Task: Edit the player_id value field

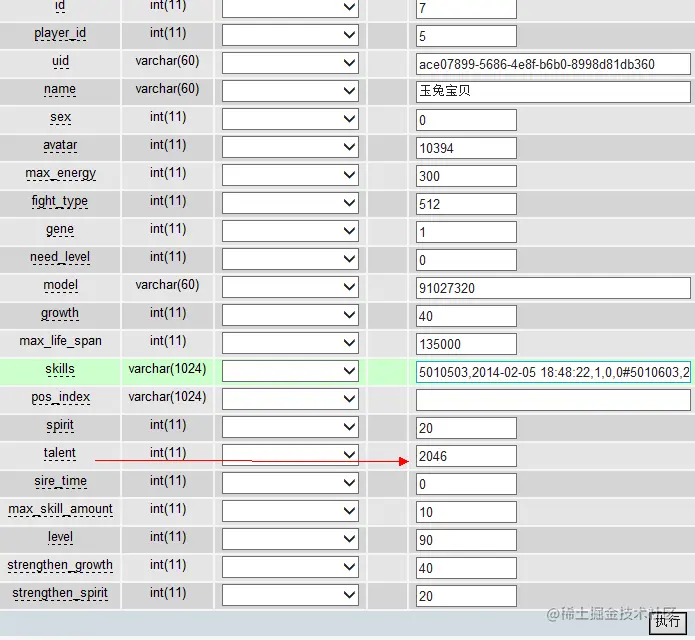Action: [x=466, y=36]
